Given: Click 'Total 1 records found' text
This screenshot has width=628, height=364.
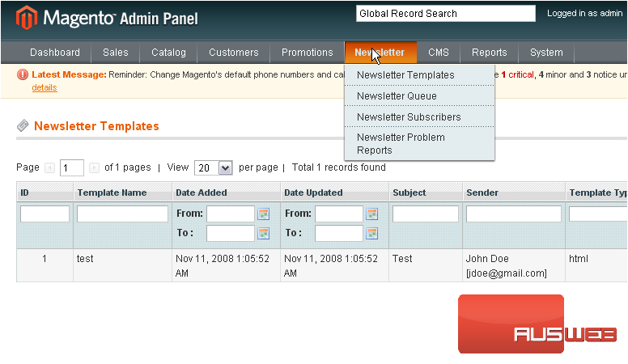Looking at the screenshot, I should (x=339, y=167).
